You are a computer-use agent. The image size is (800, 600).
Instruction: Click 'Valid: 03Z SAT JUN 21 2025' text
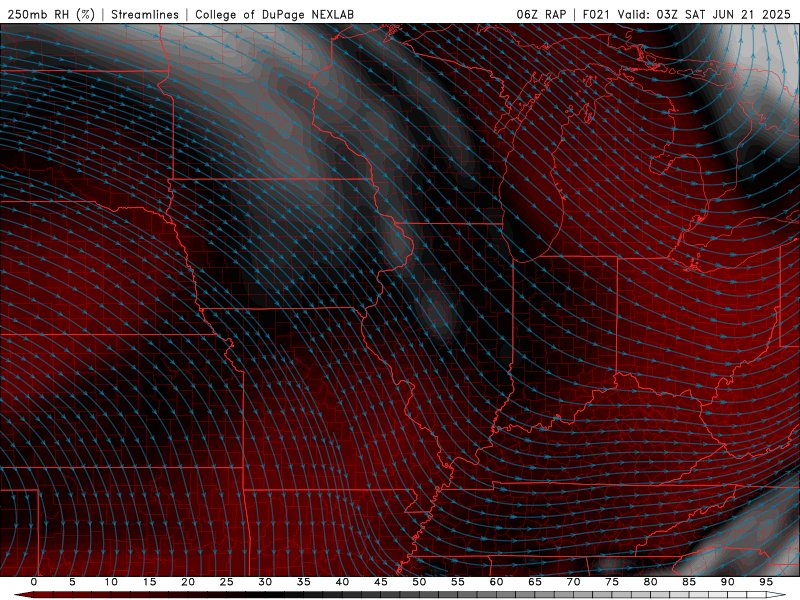(704, 14)
